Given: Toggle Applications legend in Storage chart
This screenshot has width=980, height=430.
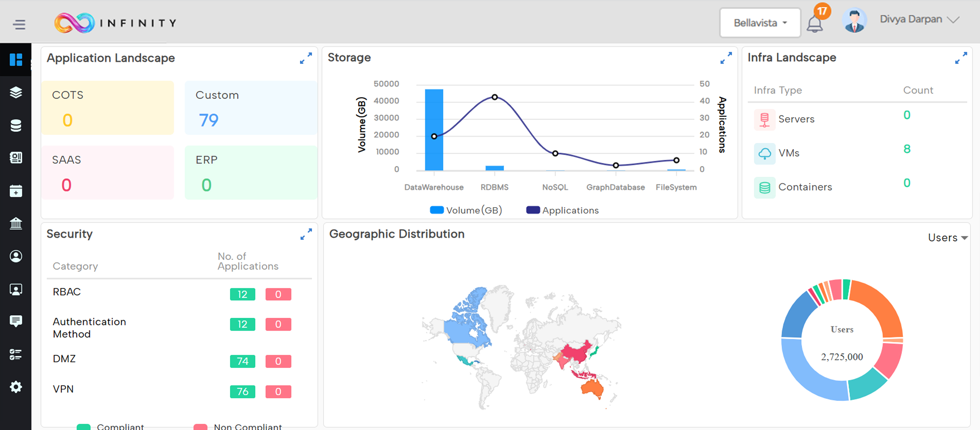Looking at the screenshot, I should (562, 210).
